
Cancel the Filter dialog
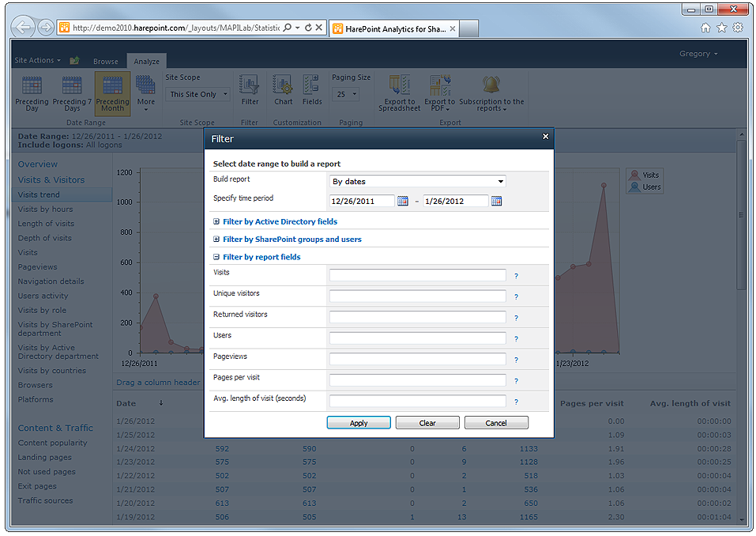tap(496, 423)
